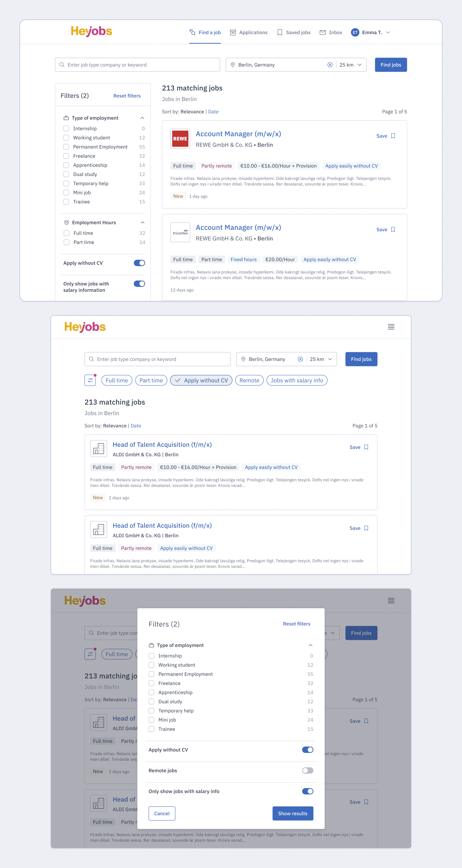Image resolution: width=462 pixels, height=868 pixels.
Task: Click the ET avatar for Emma T.
Action: point(355,32)
